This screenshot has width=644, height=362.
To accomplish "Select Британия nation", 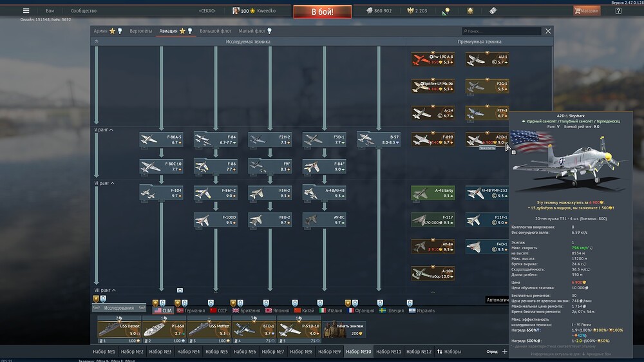I will pos(246,310).
